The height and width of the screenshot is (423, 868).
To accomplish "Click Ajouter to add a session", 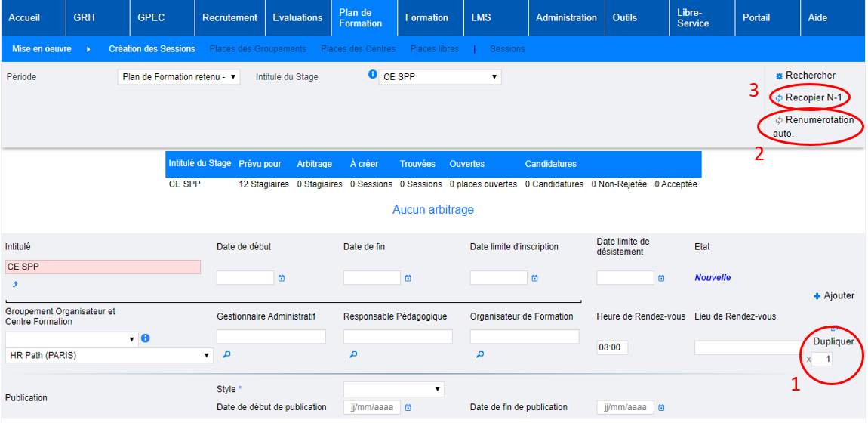I will 834,295.
